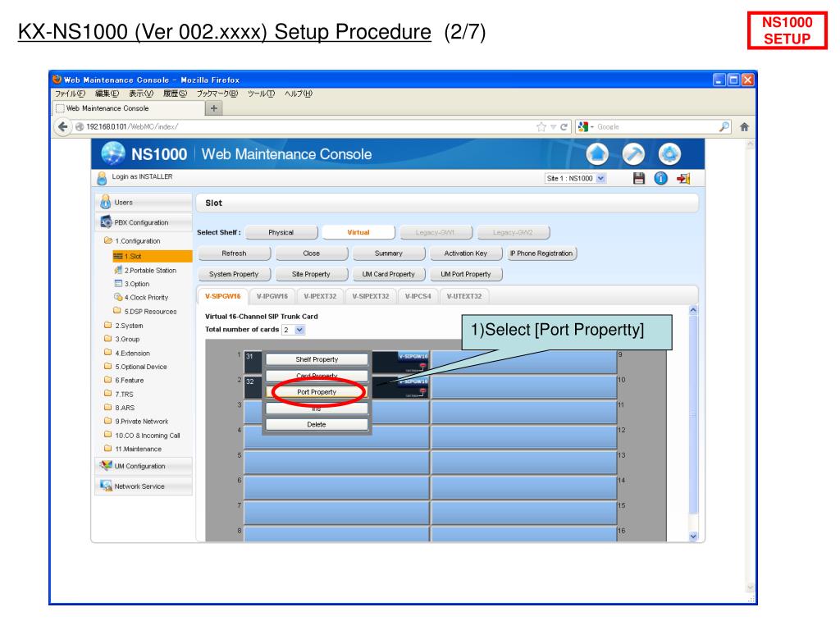Switch to the V-SIPGW16 tab
Image resolution: width=840 pixels, height=630 pixels.
(223, 296)
